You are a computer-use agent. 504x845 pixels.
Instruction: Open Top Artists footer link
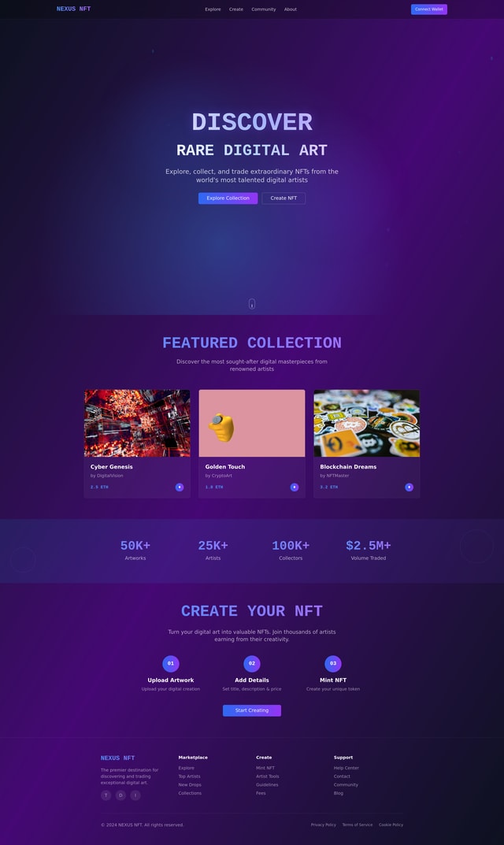coord(189,776)
